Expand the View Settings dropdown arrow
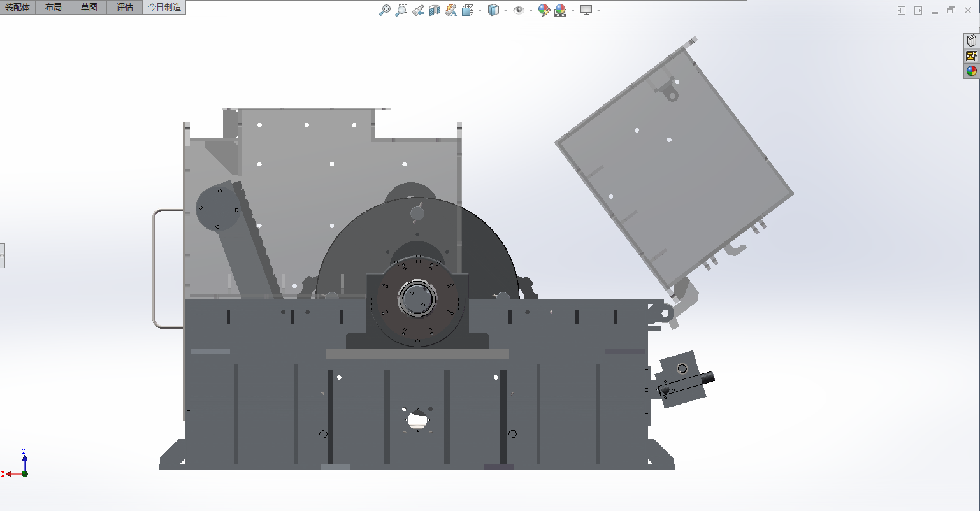 [598, 10]
